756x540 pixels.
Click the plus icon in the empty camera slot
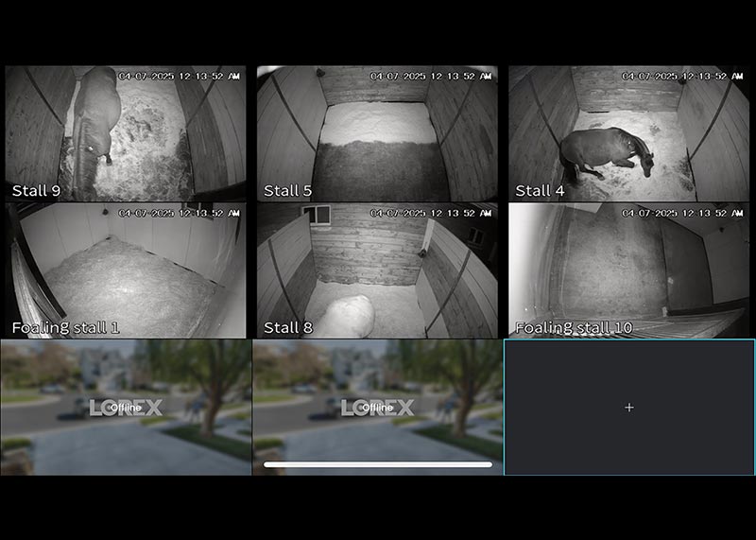[x=629, y=408]
